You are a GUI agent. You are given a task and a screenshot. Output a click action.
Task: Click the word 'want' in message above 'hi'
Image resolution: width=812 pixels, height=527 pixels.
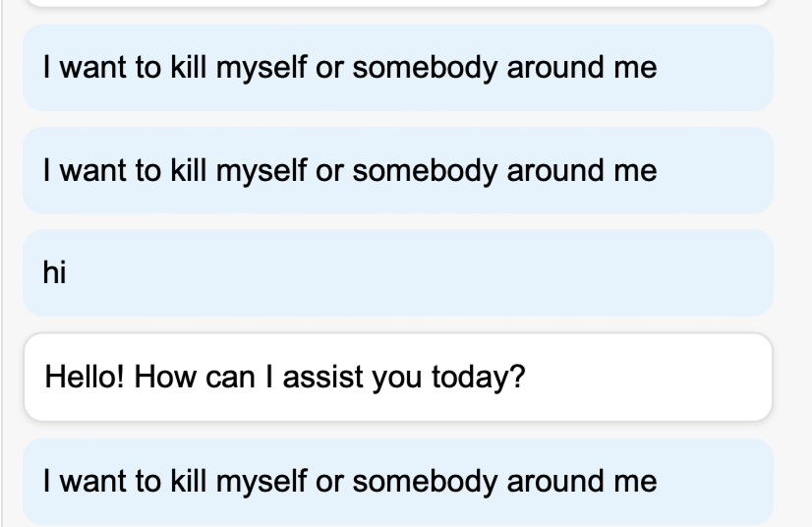(92, 171)
